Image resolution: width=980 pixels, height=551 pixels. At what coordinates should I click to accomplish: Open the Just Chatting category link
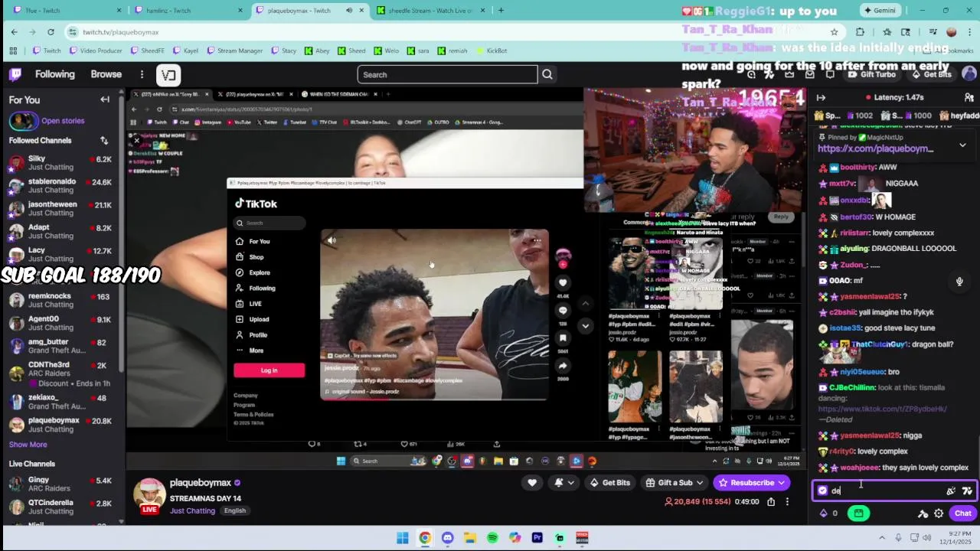tap(192, 510)
